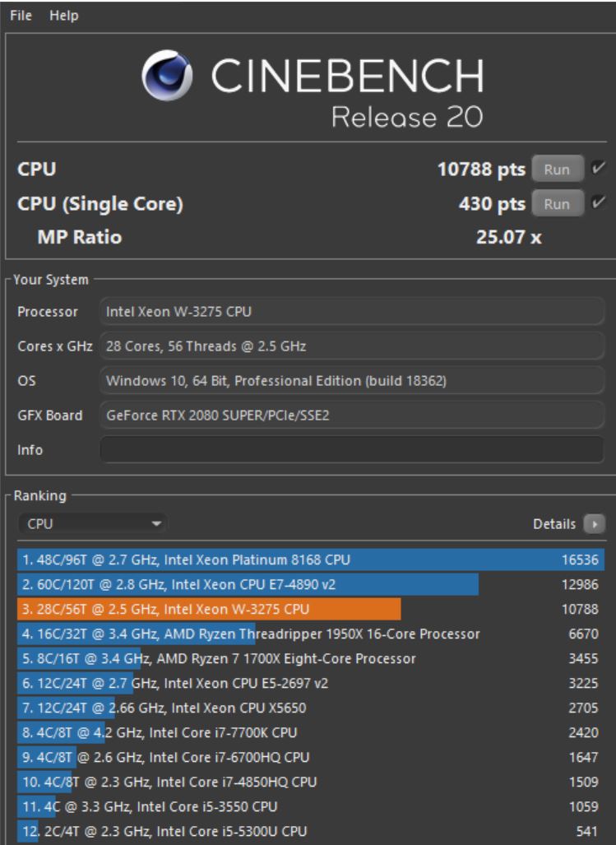Select the Xeon E7-4890 v2 ranking row

point(310,585)
